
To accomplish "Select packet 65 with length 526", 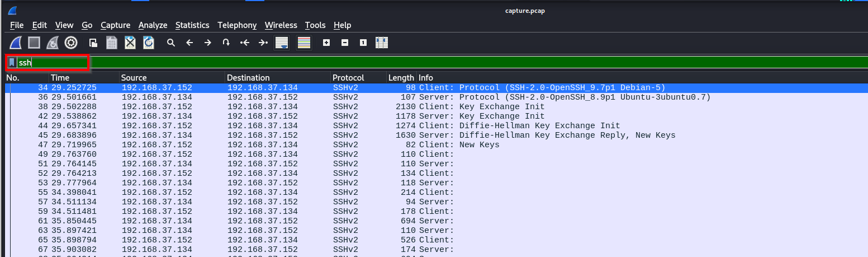I will [x=437, y=240].
